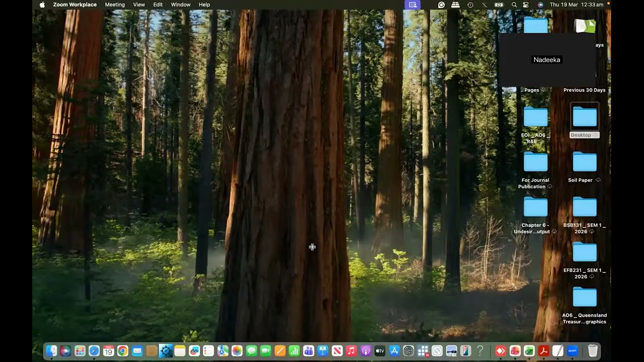Launch Siri from the dock
Viewport: 644px width, 362px height.
click(x=65, y=351)
